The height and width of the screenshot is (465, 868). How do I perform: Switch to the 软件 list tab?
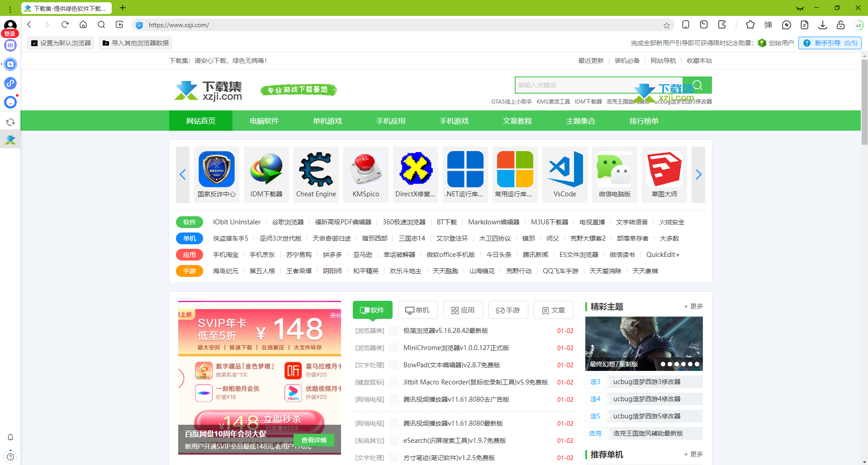(372, 310)
